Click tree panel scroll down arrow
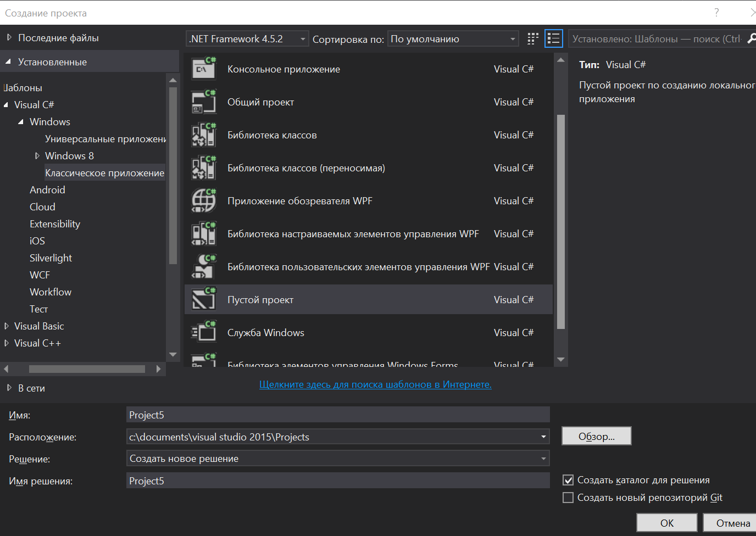This screenshot has height=536, width=756. 173,355
